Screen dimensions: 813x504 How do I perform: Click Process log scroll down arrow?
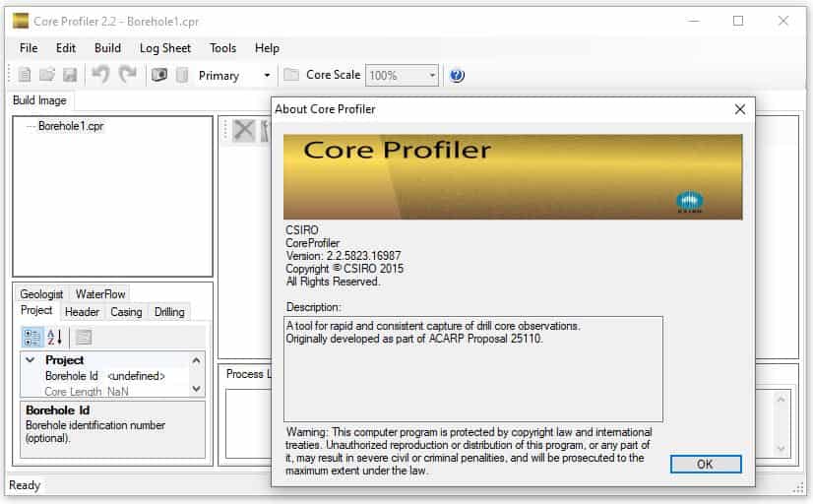click(781, 449)
